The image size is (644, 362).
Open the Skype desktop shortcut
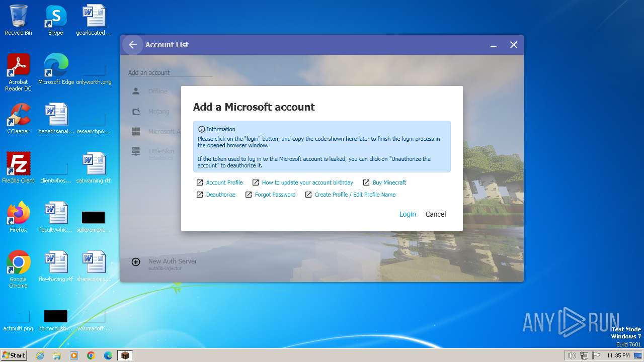tap(56, 21)
